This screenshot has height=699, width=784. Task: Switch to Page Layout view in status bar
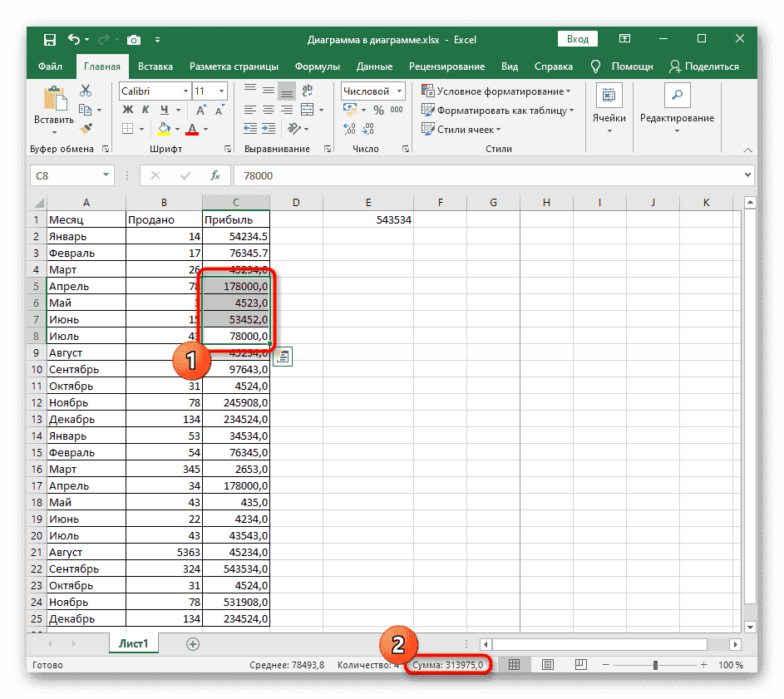(548, 665)
